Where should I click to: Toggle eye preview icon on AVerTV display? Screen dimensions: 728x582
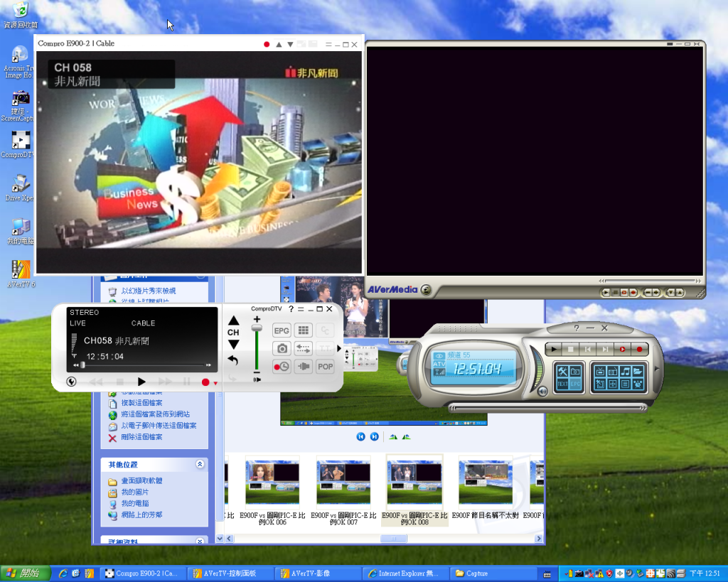tap(439, 356)
